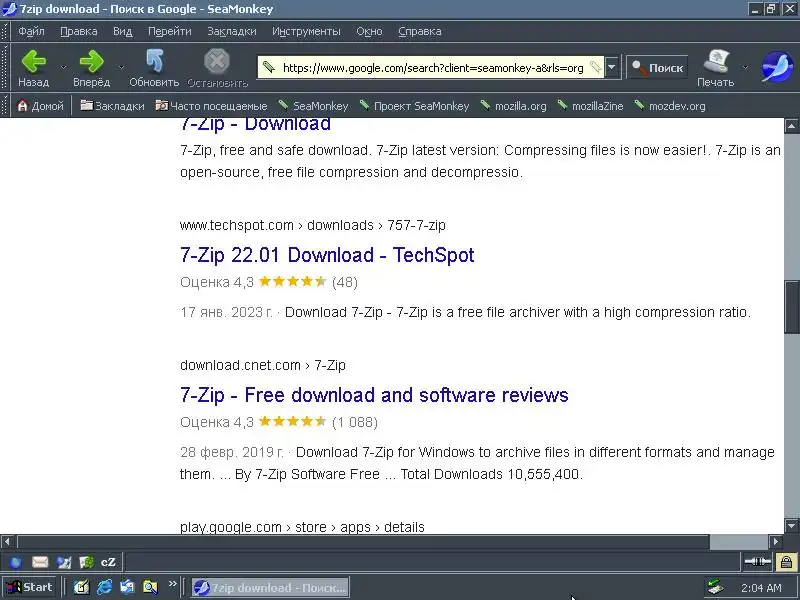This screenshot has height=600, width=800.
Task: Click the 2:04 AM clock
Action: tap(761, 588)
